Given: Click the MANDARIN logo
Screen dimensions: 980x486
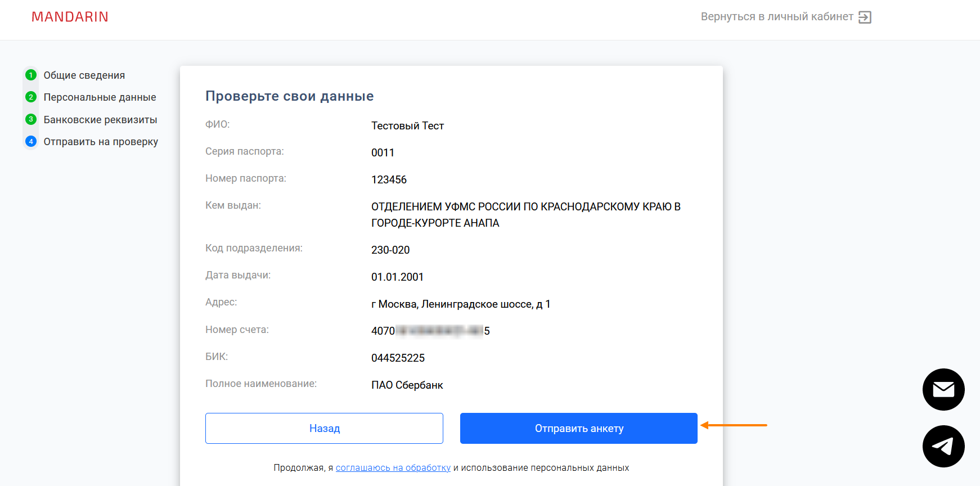Looking at the screenshot, I should click(x=70, y=17).
